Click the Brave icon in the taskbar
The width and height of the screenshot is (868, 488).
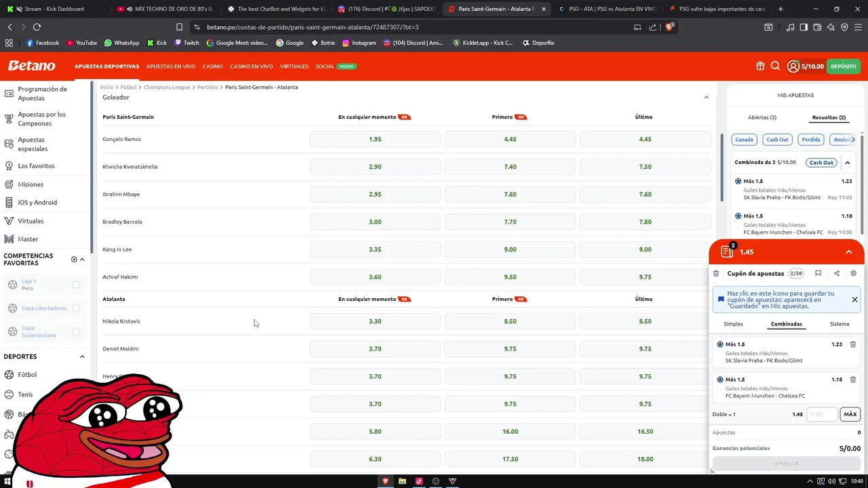(386, 481)
